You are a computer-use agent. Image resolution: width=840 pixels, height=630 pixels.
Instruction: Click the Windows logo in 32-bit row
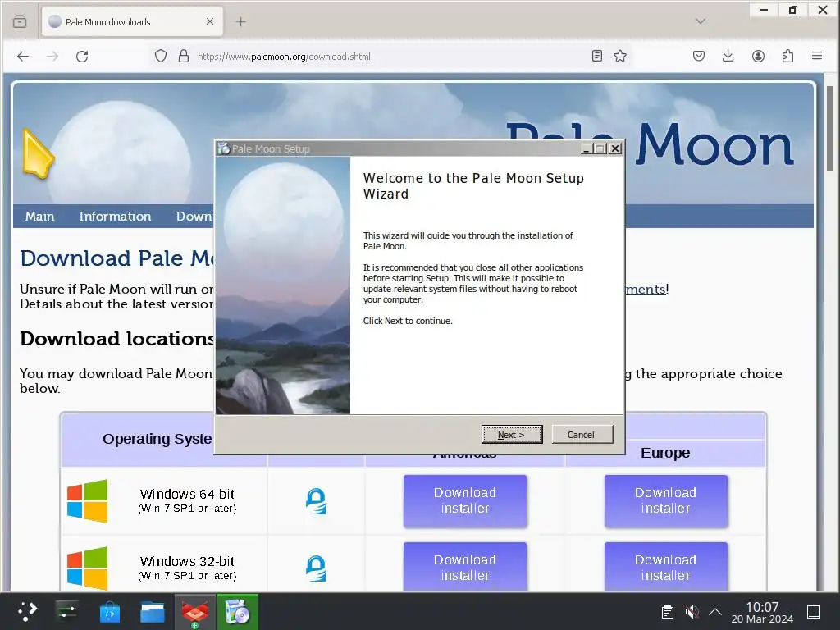[87, 568]
